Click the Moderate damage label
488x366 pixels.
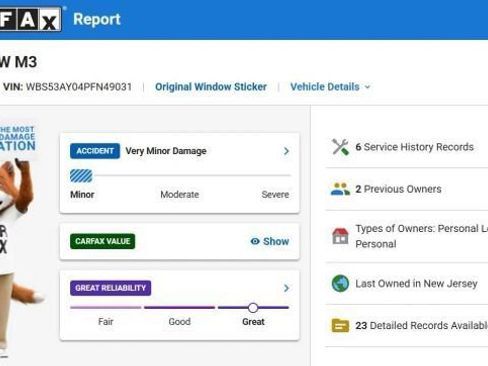(x=179, y=195)
